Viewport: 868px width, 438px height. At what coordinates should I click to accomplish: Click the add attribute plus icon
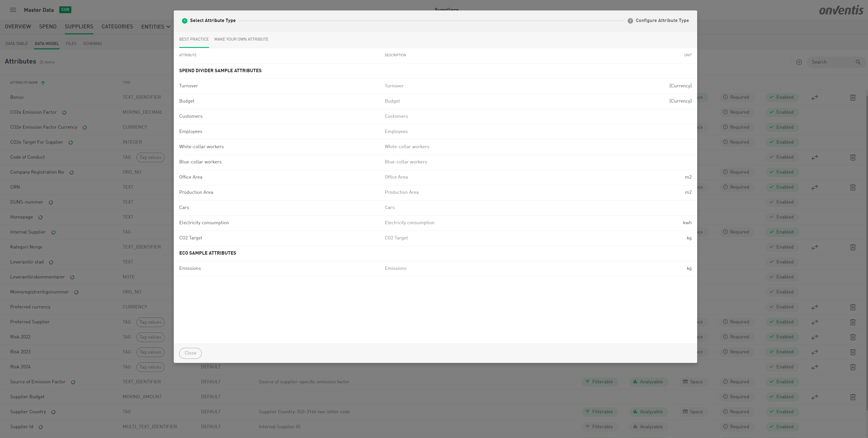(799, 62)
